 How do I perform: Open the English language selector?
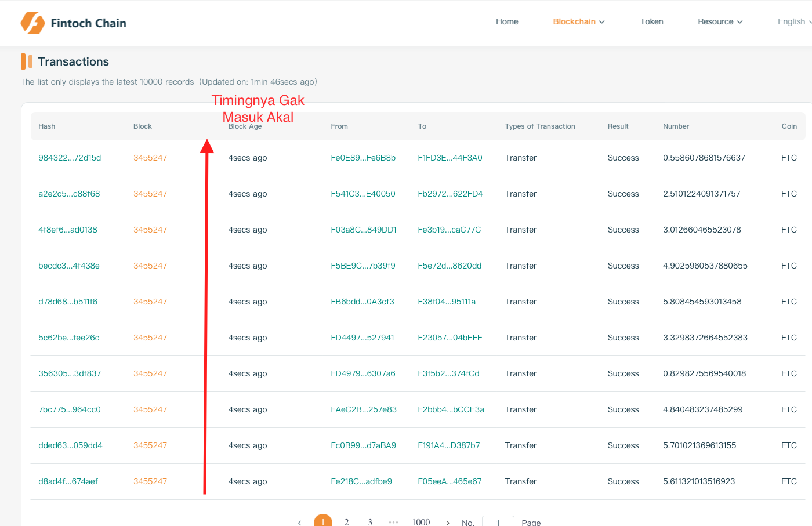793,21
